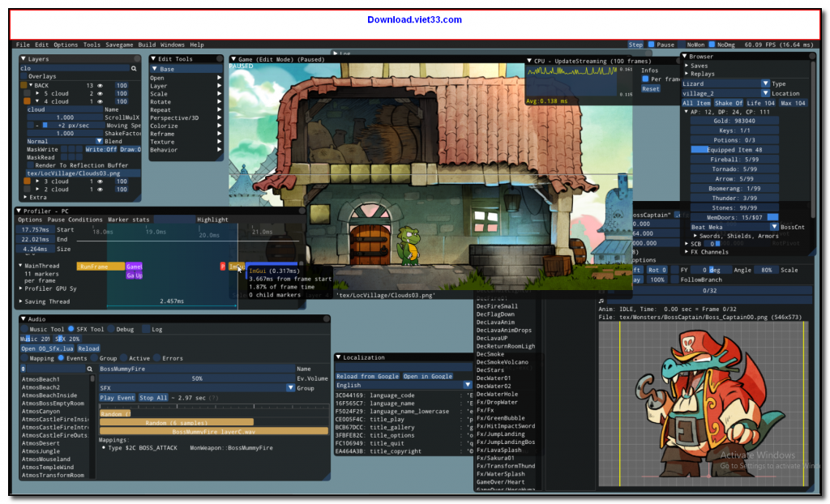This screenshot has height=504, width=830.
Task: Collapse the Profiler - PC window triangle
Action: pyautogui.click(x=19, y=211)
